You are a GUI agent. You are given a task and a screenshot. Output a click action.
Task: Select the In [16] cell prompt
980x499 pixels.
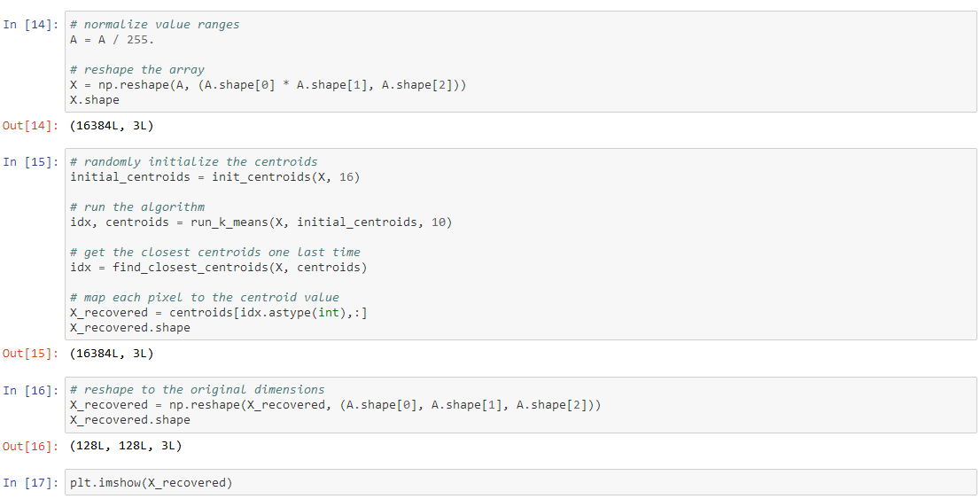[31, 390]
